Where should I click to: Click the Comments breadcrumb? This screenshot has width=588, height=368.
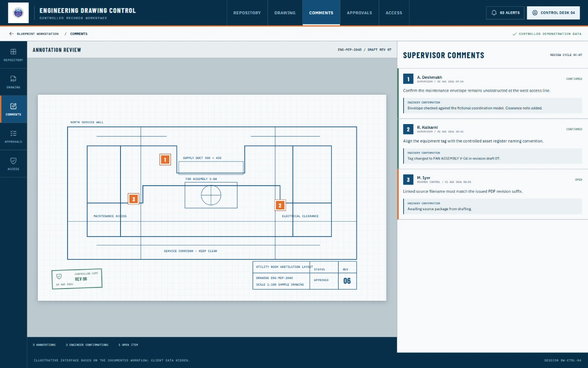pos(79,34)
